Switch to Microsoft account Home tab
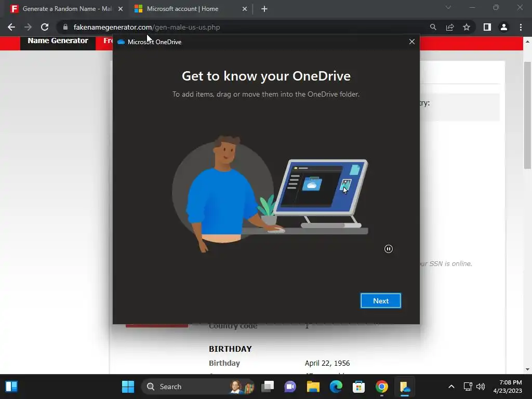 (x=182, y=9)
